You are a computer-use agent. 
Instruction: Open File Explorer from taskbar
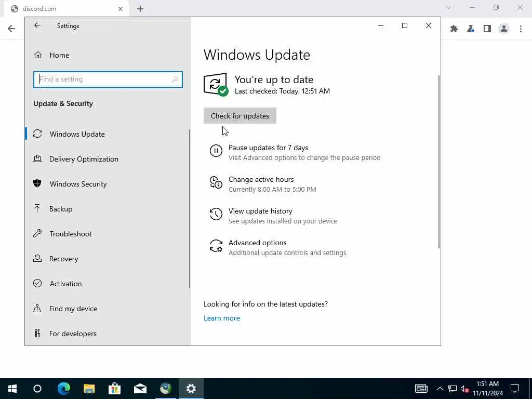[x=89, y=389]
